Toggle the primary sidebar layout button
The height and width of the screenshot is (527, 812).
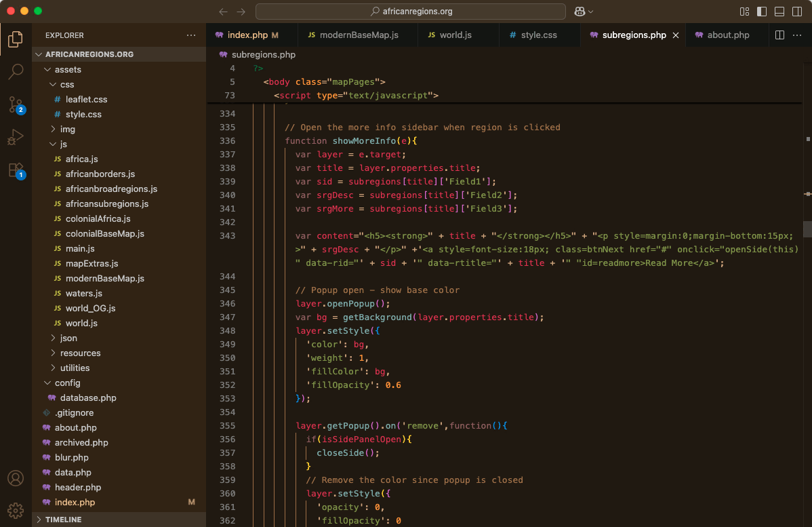762,12
